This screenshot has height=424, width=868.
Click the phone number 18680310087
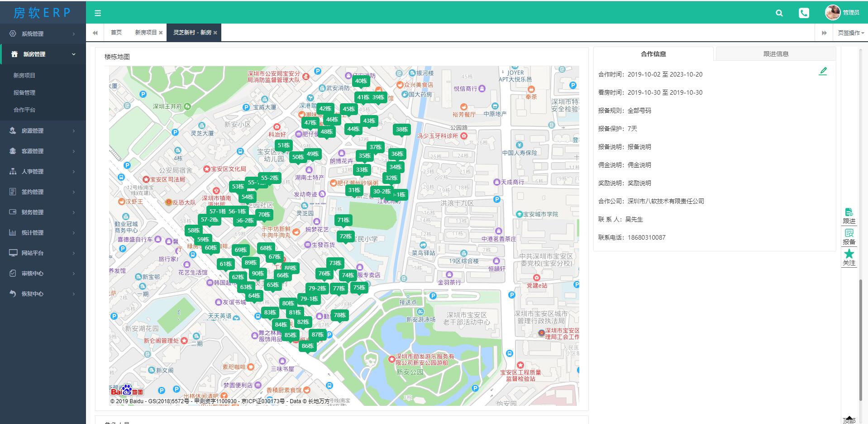click(x=646, y=237)
